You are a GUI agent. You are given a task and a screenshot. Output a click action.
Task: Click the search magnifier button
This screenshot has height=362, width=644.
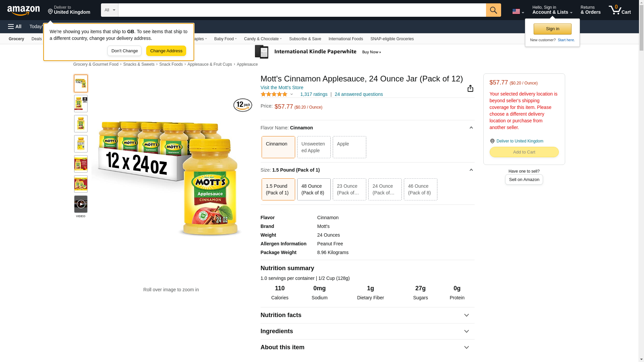pos(493,10)
